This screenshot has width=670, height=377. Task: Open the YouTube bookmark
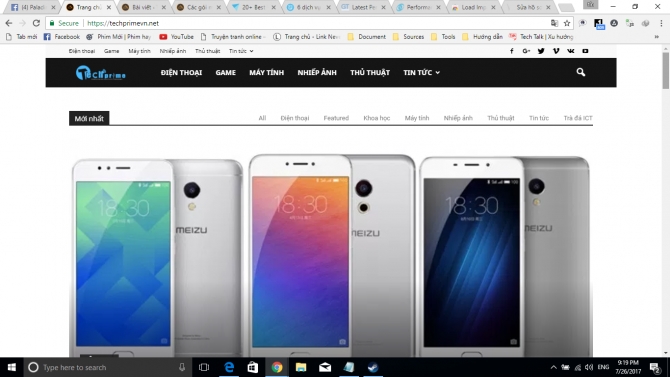pyautogui.click(x=176, y=37)
